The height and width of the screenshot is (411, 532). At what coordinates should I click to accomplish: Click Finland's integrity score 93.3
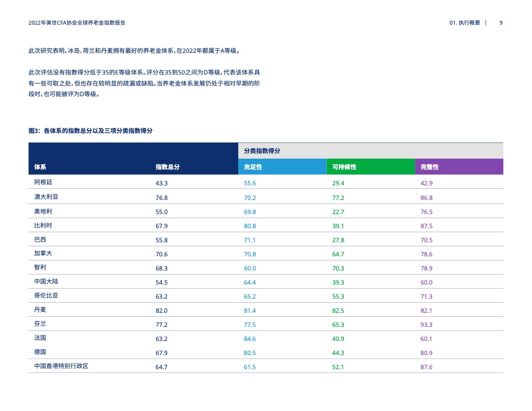[x=427, y=325]
